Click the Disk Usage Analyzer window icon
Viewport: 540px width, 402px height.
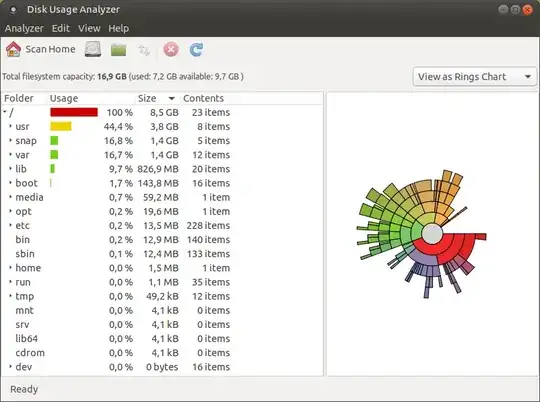point(13,10)
